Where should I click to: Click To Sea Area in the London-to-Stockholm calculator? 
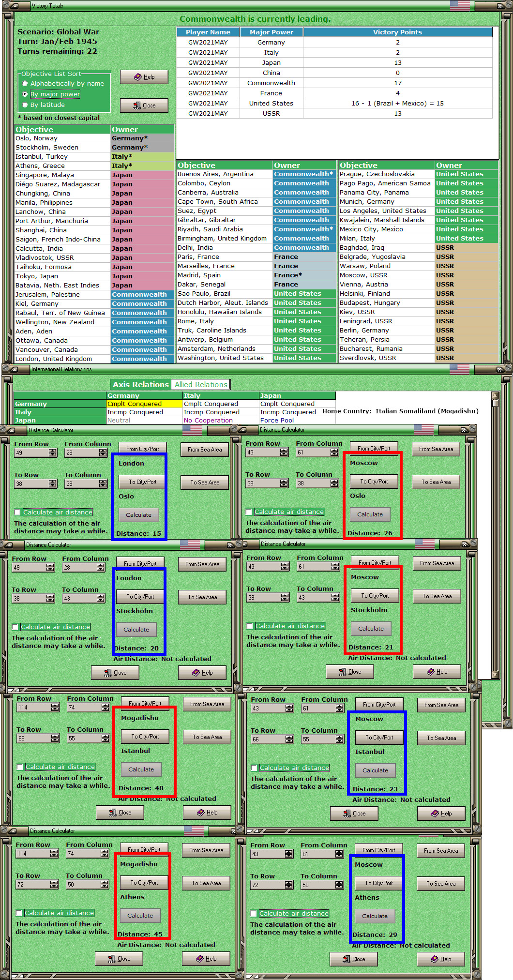coord(202,597)
